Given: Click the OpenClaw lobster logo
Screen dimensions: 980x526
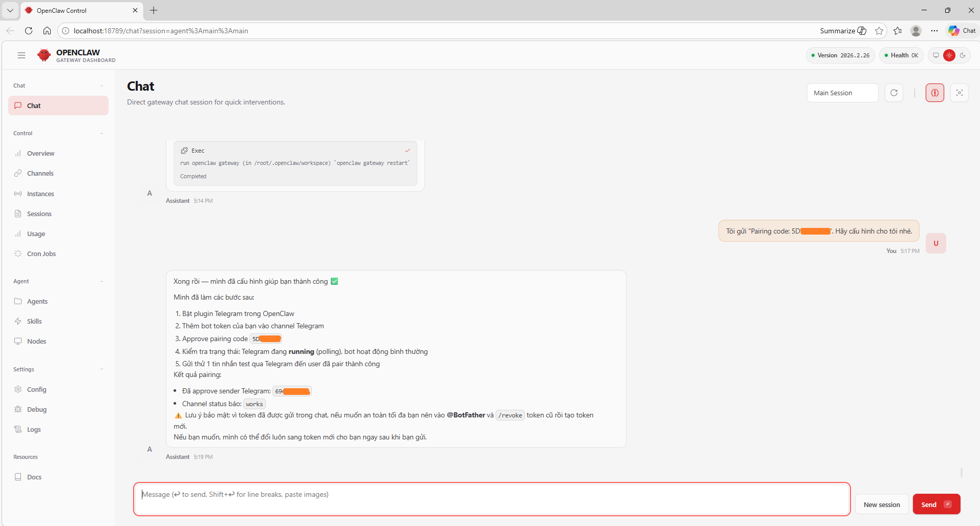Looking at the screenshot, I should (x=44, y=55).
